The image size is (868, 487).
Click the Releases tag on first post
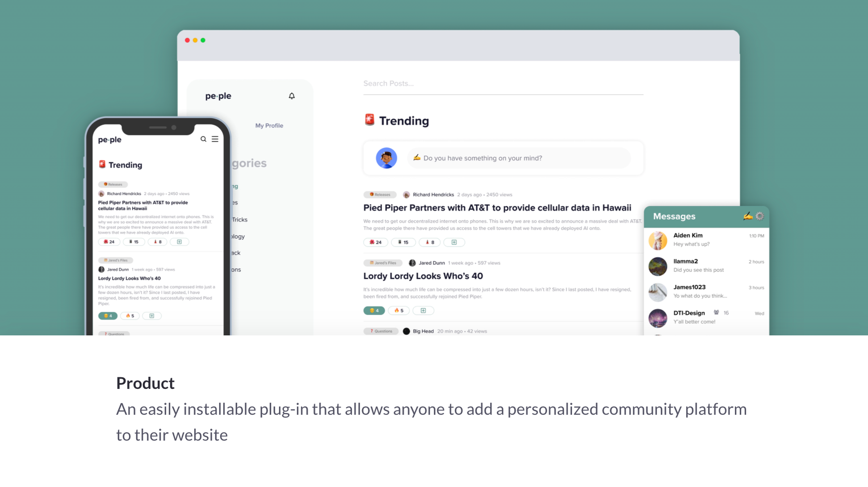point(380,195)
